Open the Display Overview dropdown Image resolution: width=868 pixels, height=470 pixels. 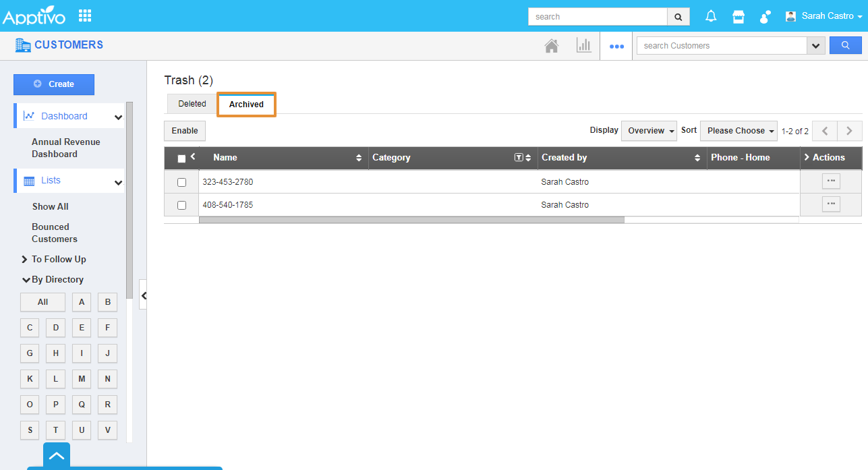[x=649, y=131]
